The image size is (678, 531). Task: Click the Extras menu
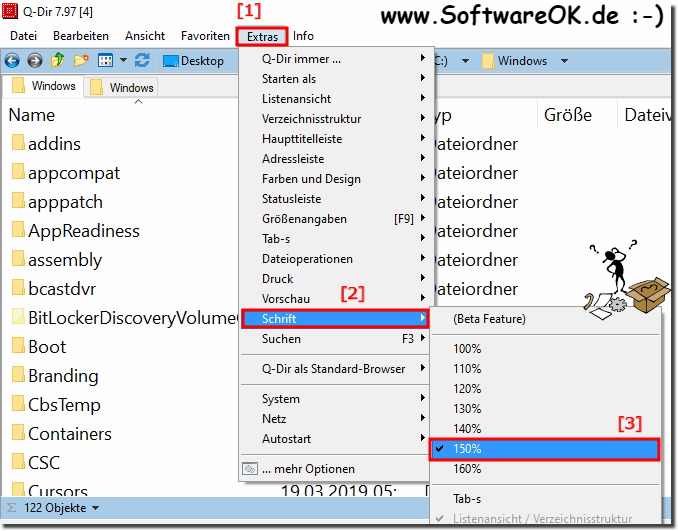(262, 37)
